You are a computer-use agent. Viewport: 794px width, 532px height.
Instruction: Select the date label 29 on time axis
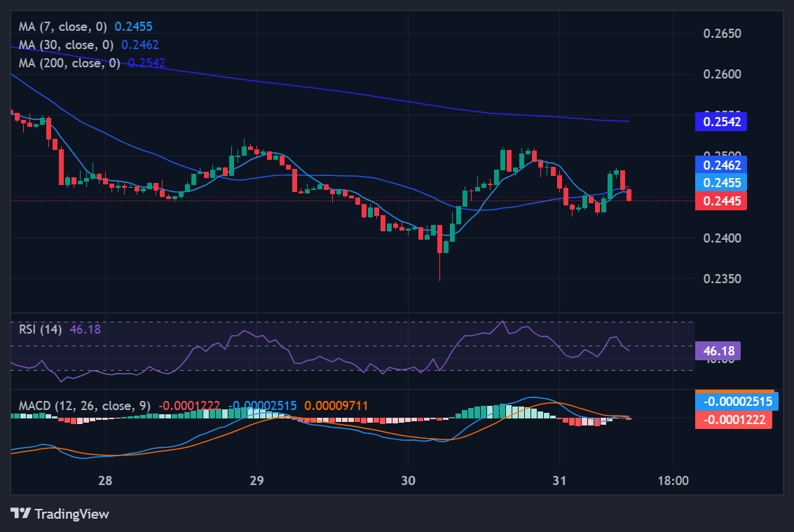coord(256,481)
